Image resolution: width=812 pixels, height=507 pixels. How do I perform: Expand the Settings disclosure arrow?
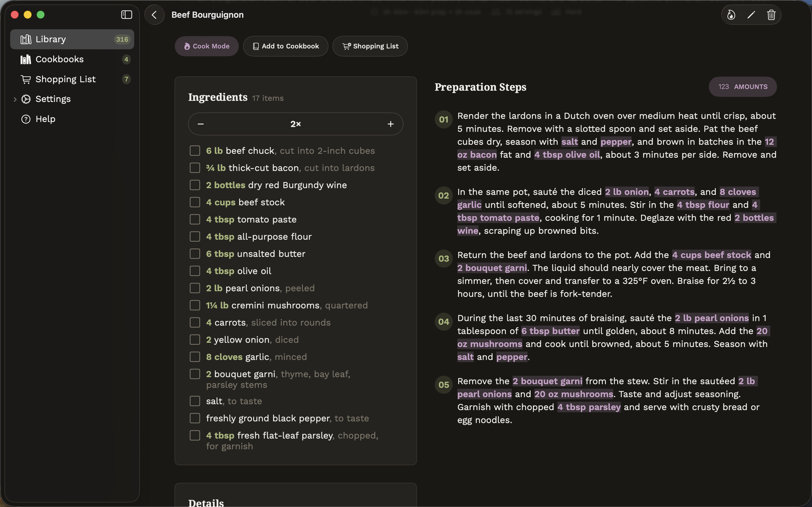pos(15,99)
